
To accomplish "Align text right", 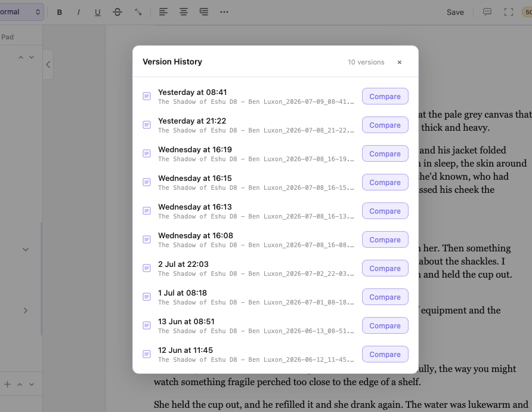I will tap(203, 12).
